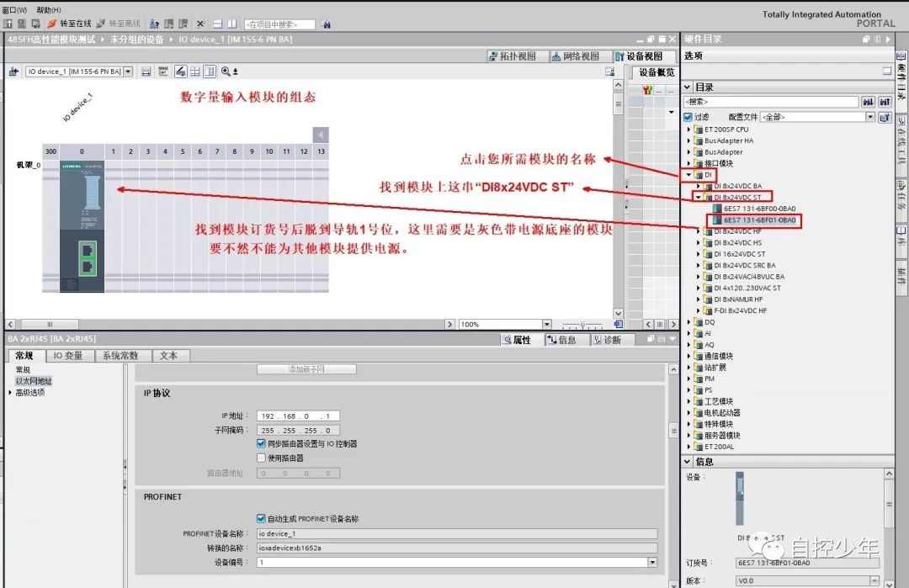Click the X cross-reference toolbar icon

click(200, 24)
